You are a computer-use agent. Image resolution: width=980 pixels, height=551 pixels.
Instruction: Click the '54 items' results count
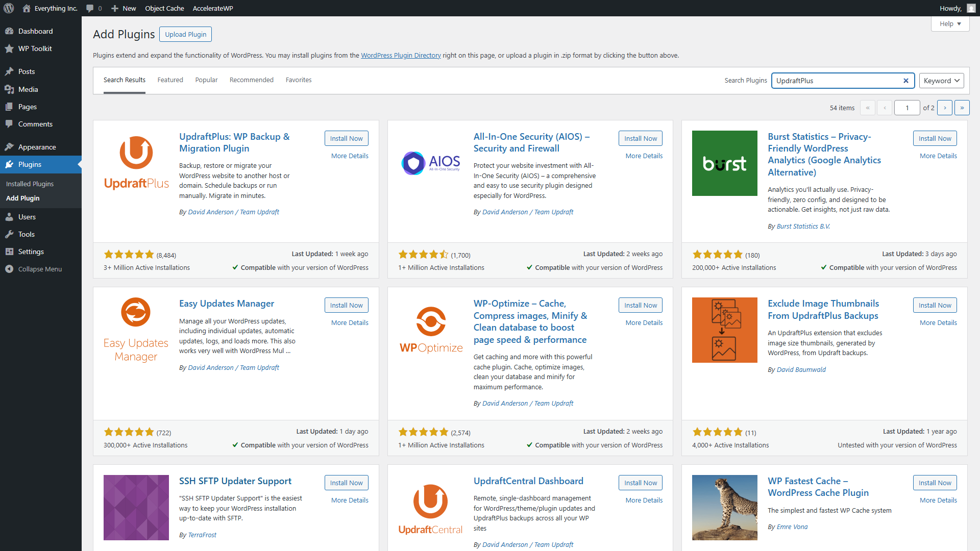click(x=842, y=108)
